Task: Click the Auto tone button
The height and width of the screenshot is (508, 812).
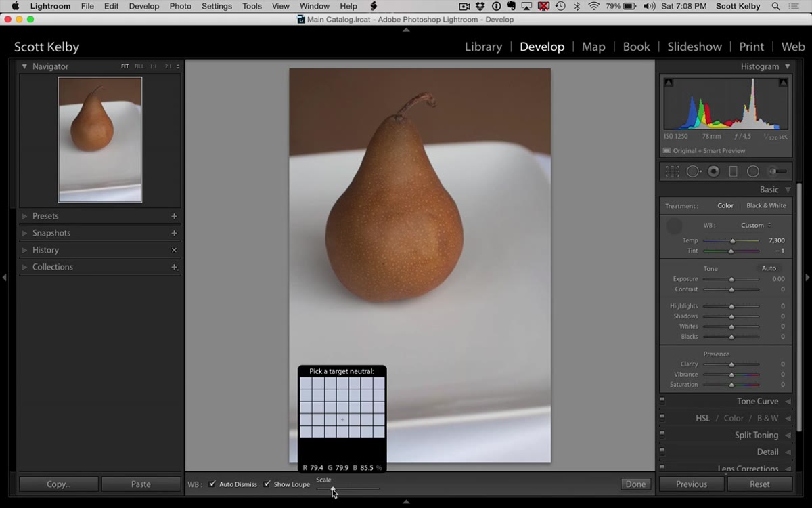Action: tap(769, 268)
